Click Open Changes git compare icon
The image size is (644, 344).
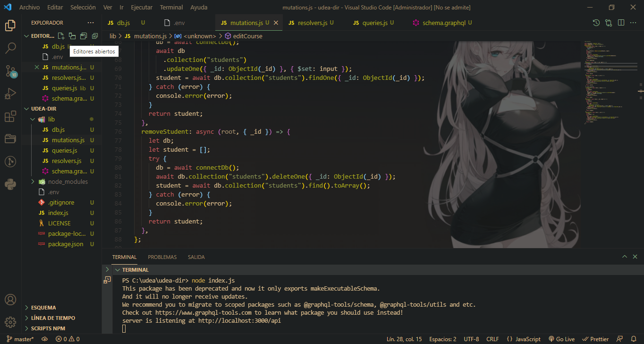[609, 23]
